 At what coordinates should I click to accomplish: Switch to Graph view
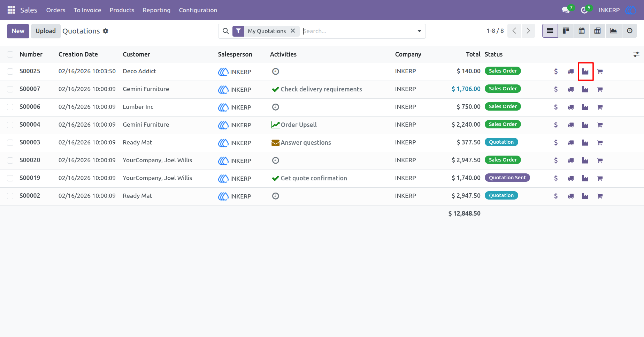[613, 31]
